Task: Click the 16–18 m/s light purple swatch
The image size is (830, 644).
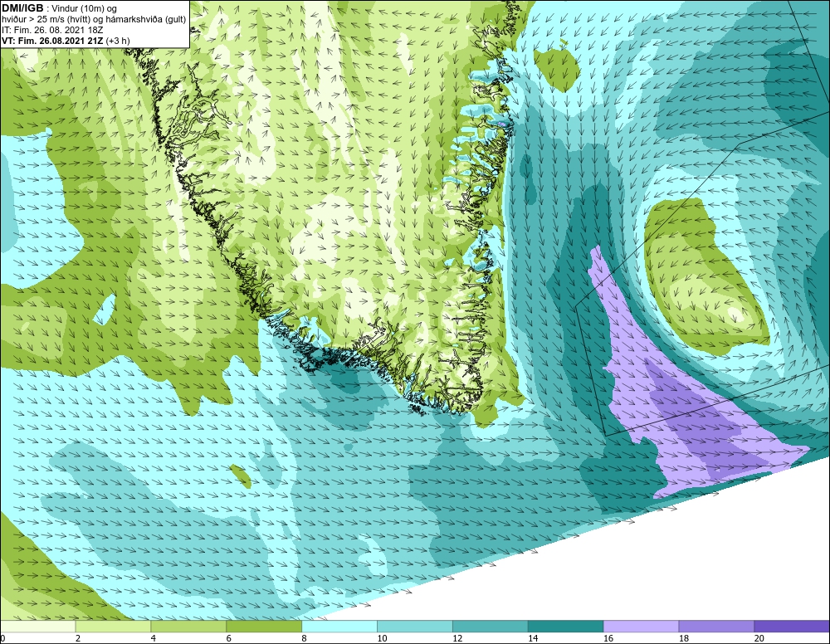Action: point(641,627)
